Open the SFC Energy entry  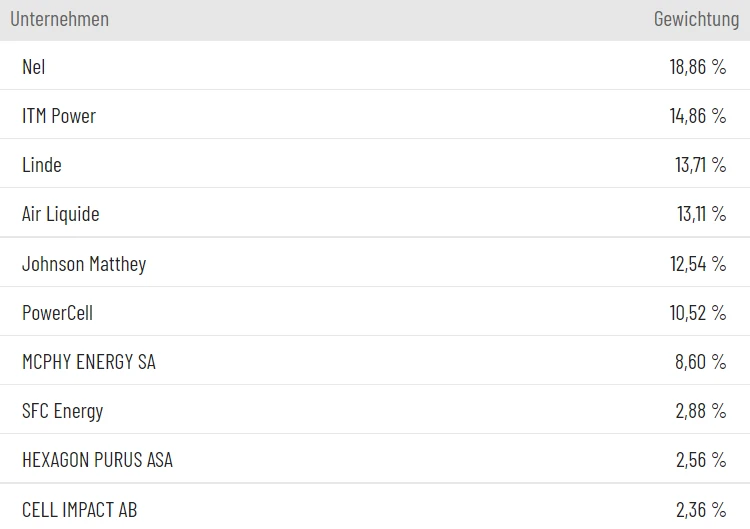[x=63, y=411]
